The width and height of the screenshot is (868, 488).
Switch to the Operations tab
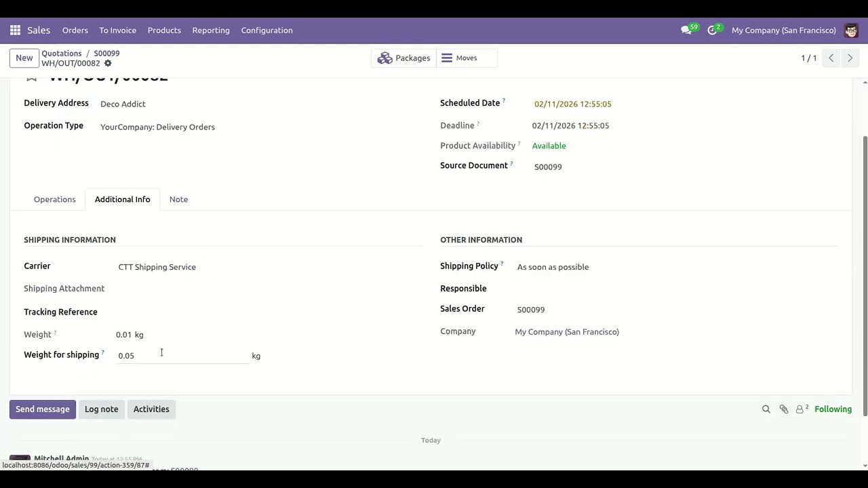(x=55, y=199)
